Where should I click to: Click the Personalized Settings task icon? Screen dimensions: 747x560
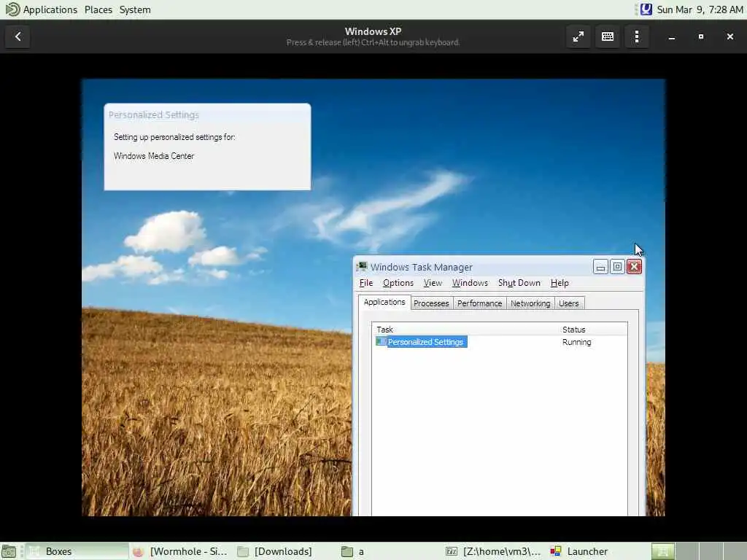(x=381, y=341)
